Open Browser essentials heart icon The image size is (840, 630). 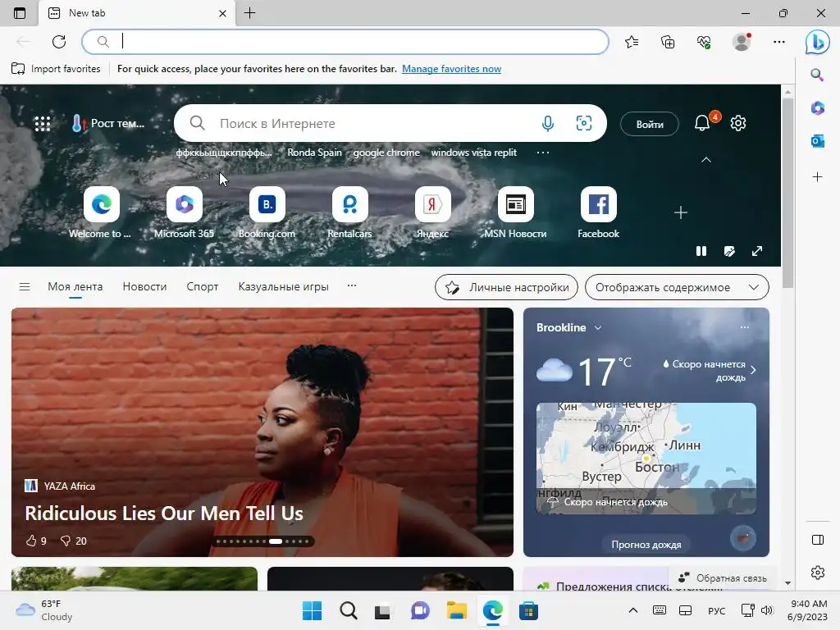click(x=704, y=42)
